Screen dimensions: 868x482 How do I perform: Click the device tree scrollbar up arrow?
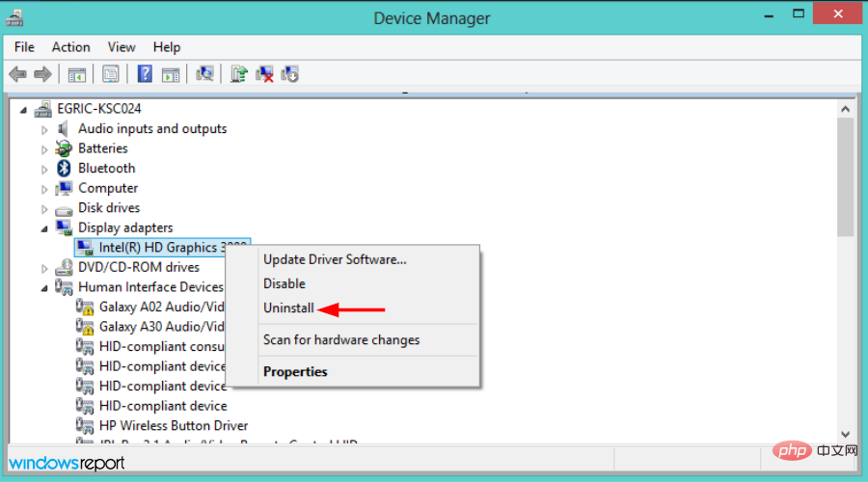pyautogui.click(x=845, y=109)
